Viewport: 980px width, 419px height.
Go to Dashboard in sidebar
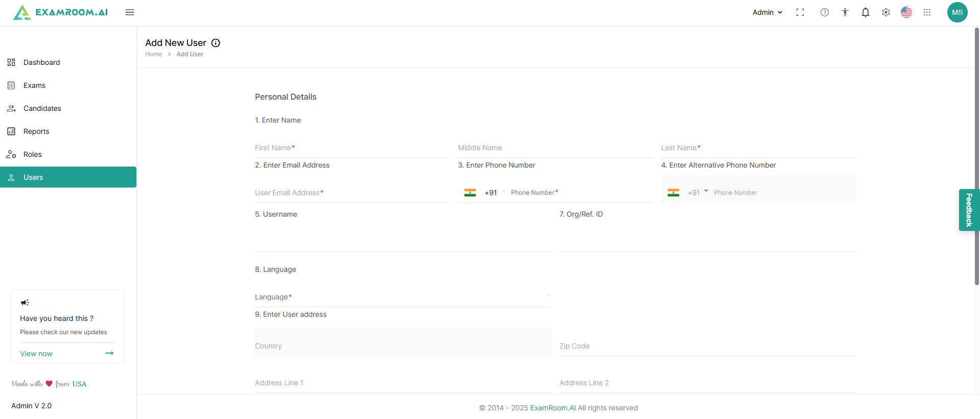click(41, 62)
